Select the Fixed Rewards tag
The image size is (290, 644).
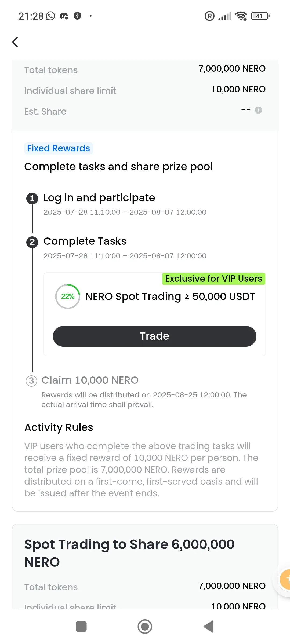pyautogui.click(x=59, y=148)
